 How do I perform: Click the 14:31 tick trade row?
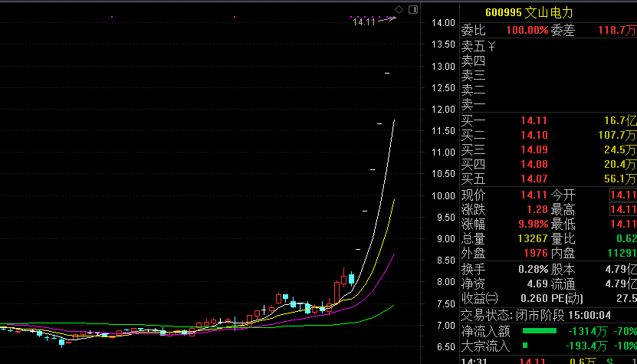(548, 361)
